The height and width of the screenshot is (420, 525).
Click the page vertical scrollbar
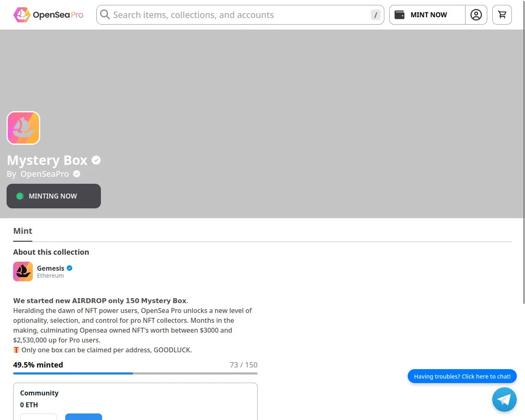524,152
